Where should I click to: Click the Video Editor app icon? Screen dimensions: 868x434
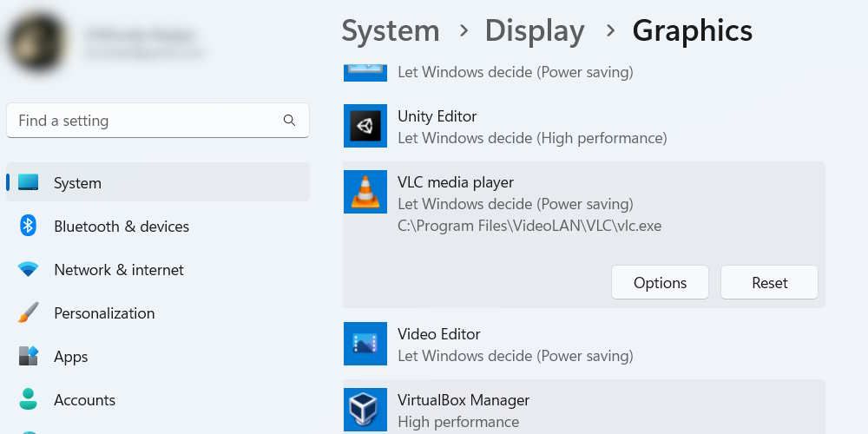[x=365, y=344]
